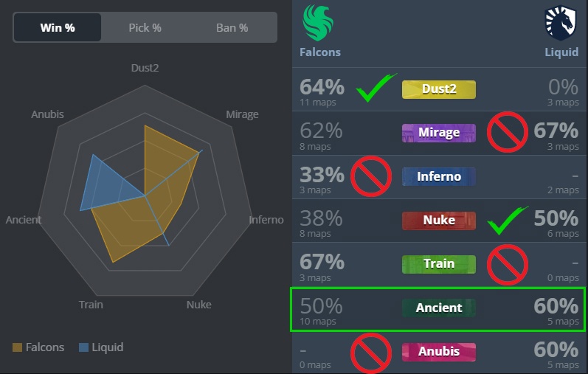
Task: Click the Mirage axis label on radar chart
Action: pos(242,114)
